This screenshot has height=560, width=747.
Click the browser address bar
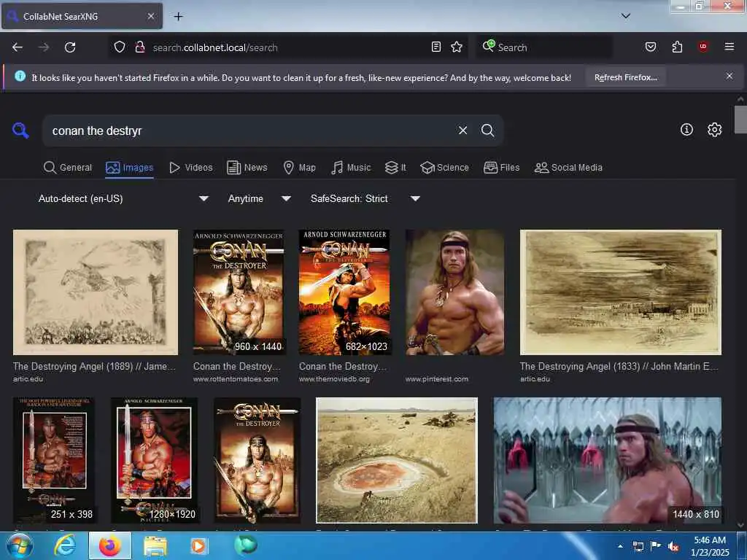pos(288,47)
